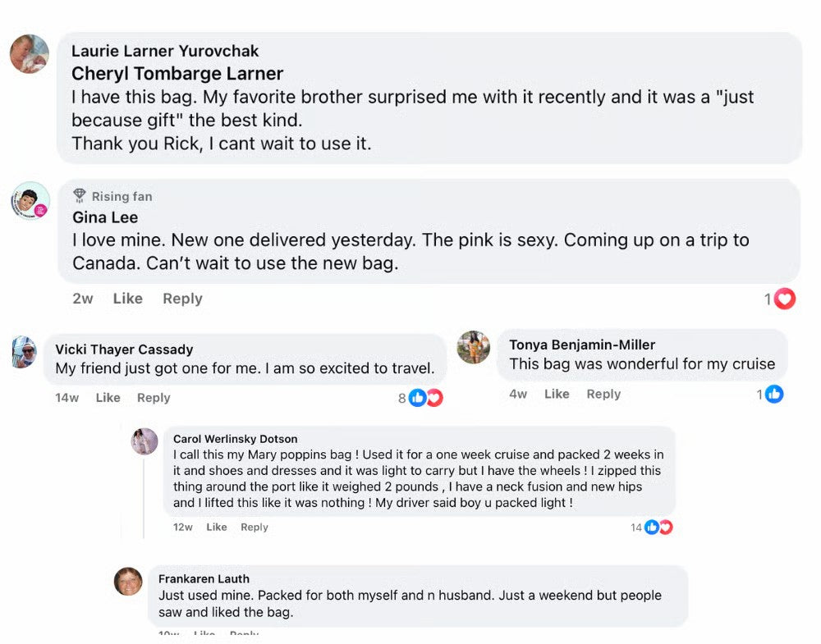821x644 pixels.
Task: Like Gina Lee's comment
Action: (128, 299)
